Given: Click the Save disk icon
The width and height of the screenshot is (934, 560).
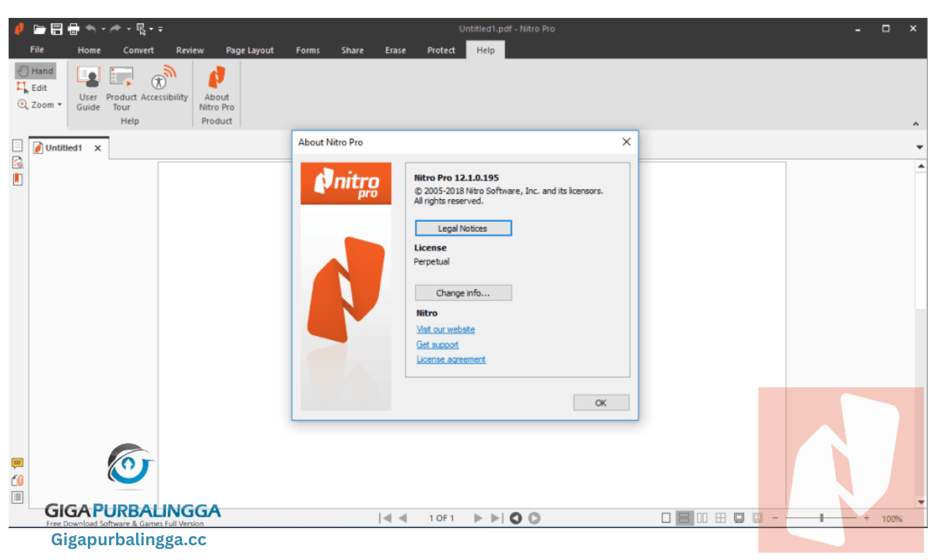Looking at the screenshot, I should pos(57,29).
